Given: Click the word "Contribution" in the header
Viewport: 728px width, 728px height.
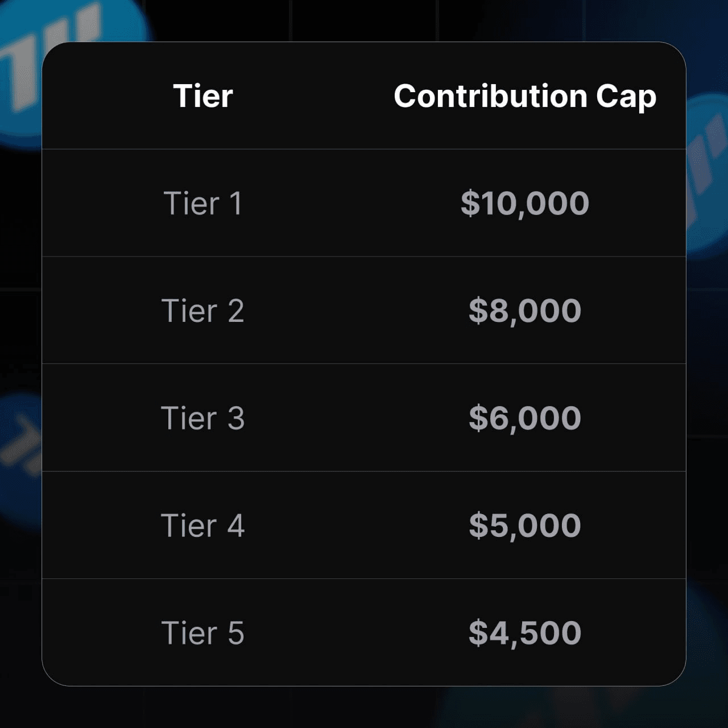Looking at the screenshot, I should coord(490,96).
